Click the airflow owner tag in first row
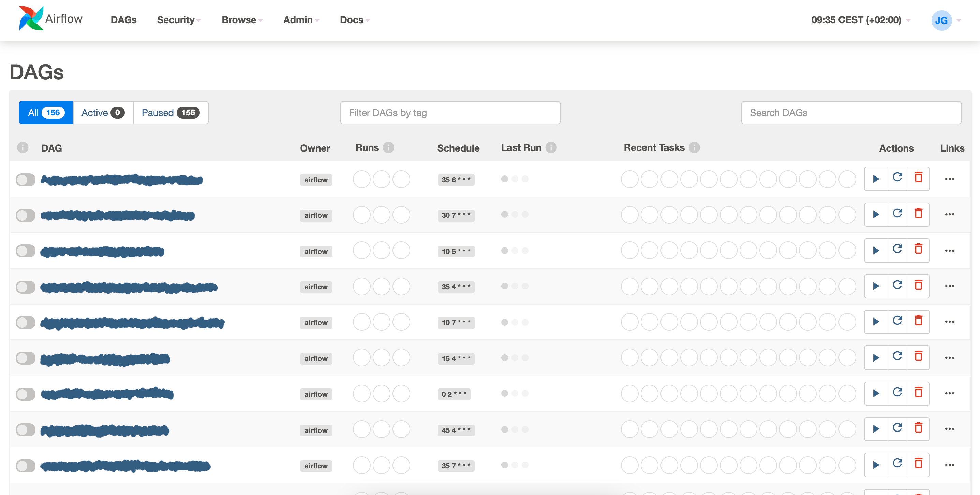980x495 pixels. [x=315, y=180]
